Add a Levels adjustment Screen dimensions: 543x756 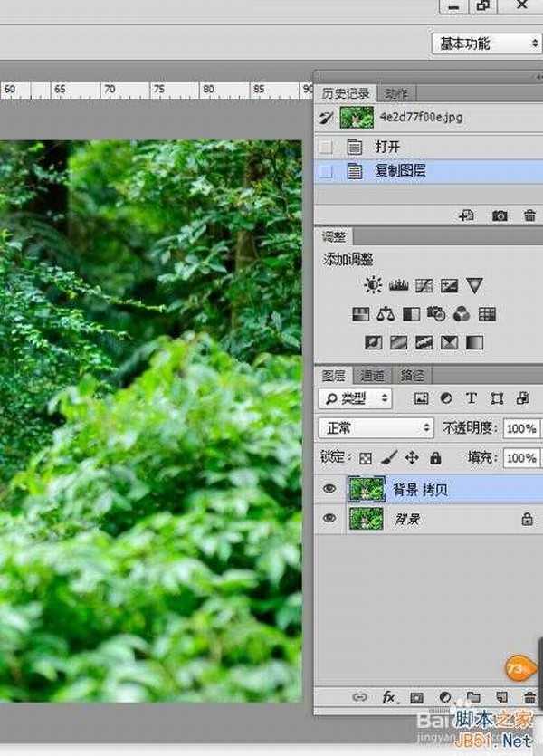398,286
